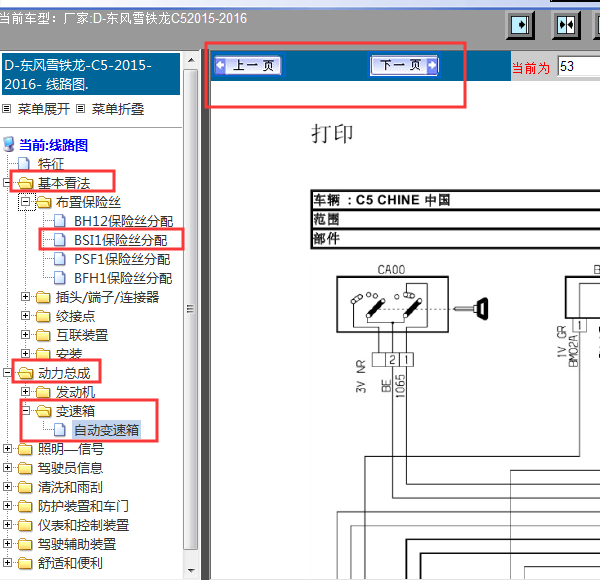Click the folder icon of 布置保险丝
Image resolution: width=600 pixels, height=580 pixels.
click(44, 202)
